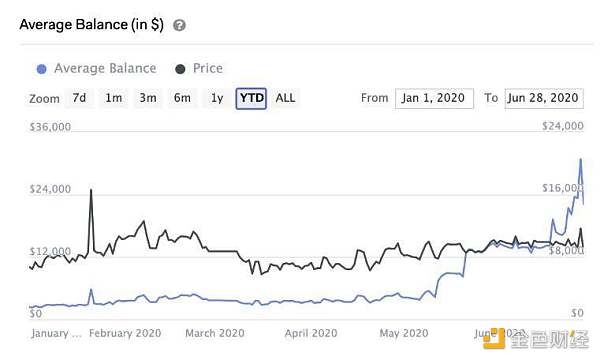Select the YTD zoom range

pos(251,98)
